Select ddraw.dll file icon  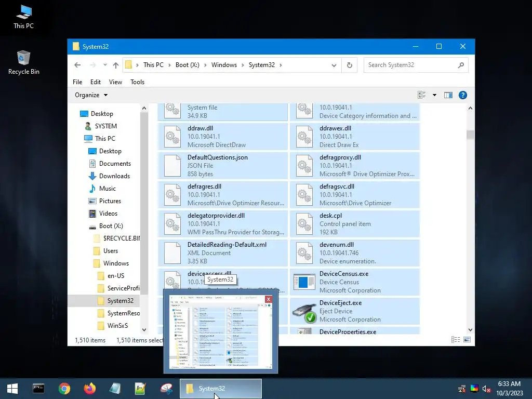(x=172, y=137)
